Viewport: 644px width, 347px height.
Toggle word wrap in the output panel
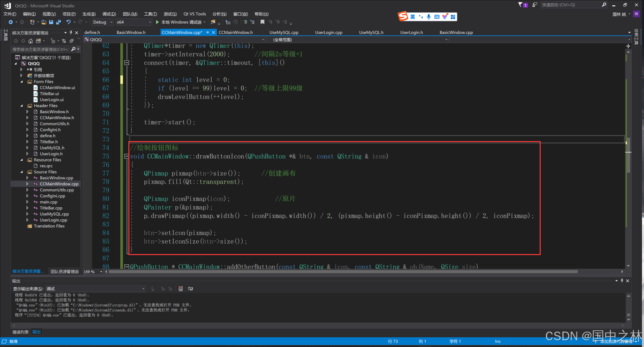pos(191,288)
